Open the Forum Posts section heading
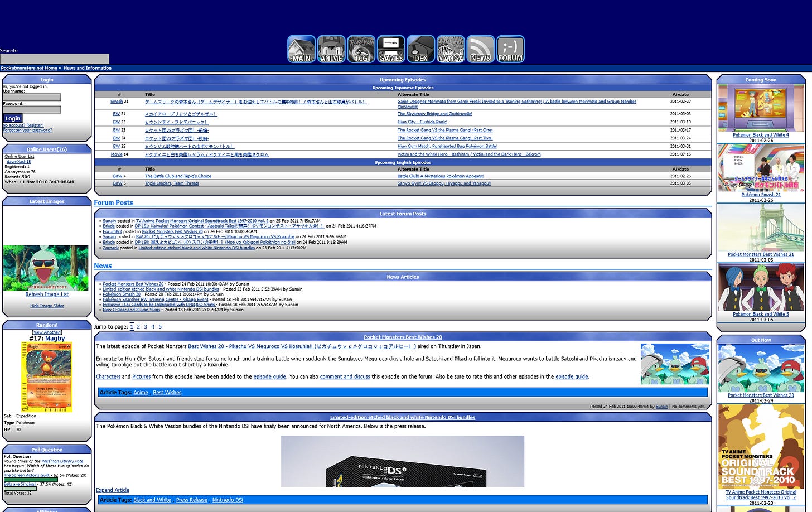The image size is (812, 512). click(x=113, y=202)
